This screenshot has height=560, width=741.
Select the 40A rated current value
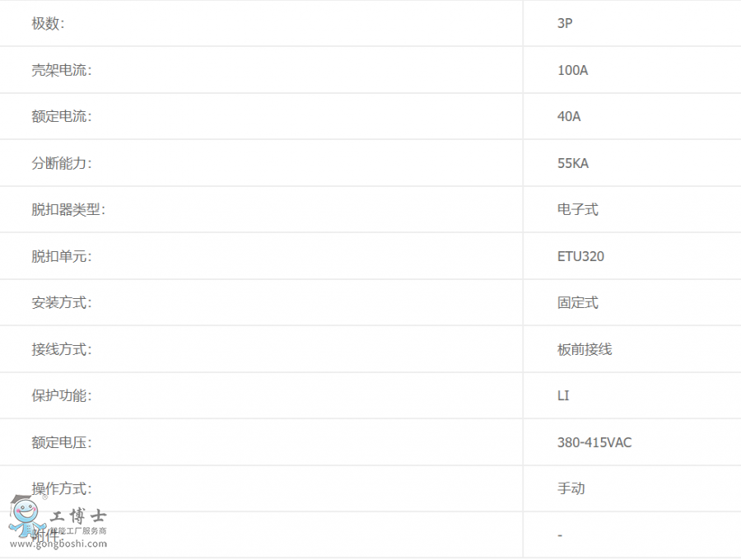568,116
